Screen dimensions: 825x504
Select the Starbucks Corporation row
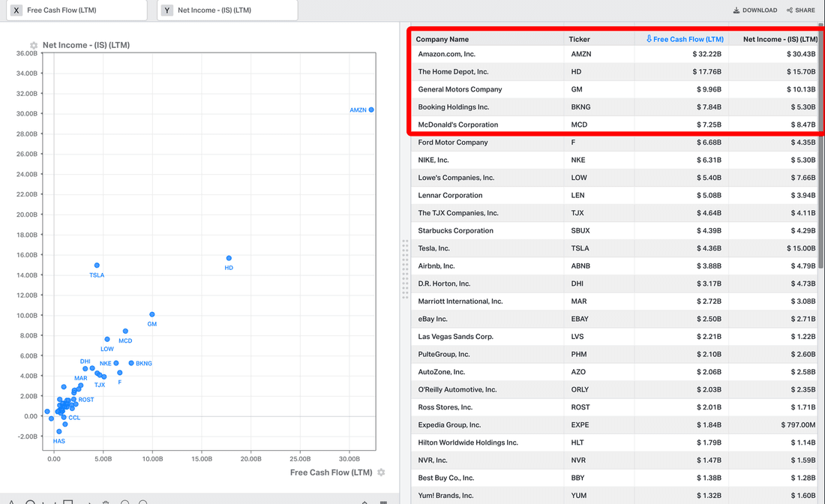[614, 231]
